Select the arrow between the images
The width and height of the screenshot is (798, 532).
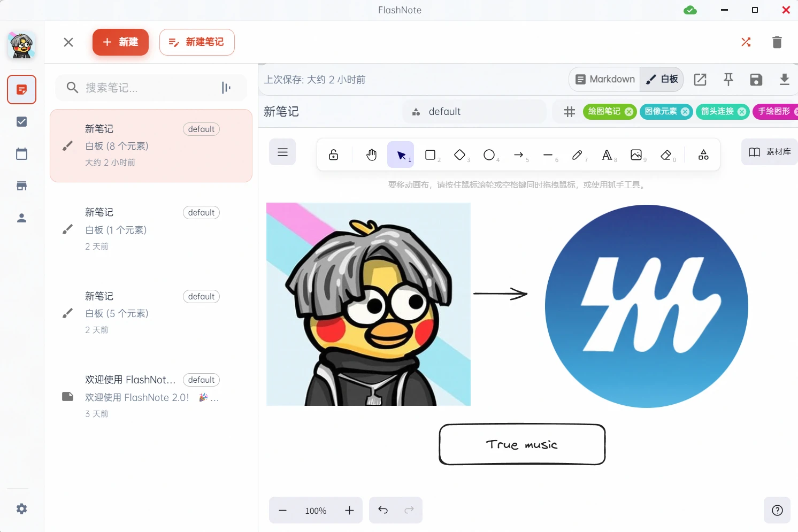pos(501,294)
